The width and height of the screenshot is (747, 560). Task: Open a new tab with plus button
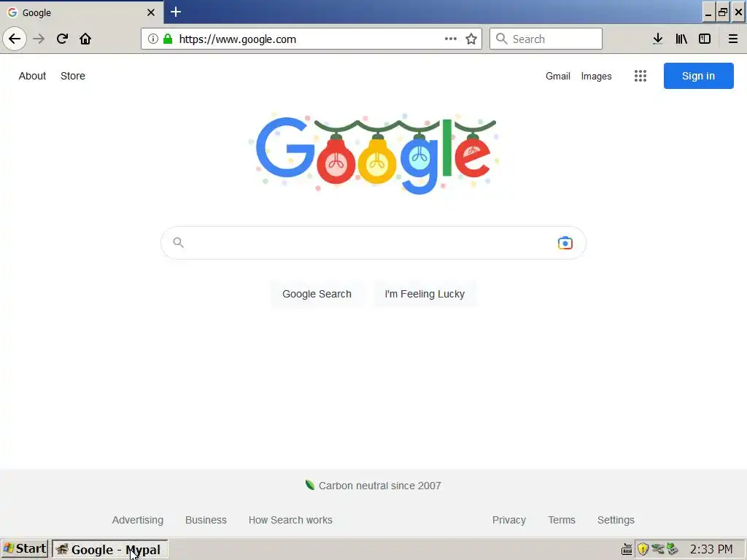pos(176,12)
